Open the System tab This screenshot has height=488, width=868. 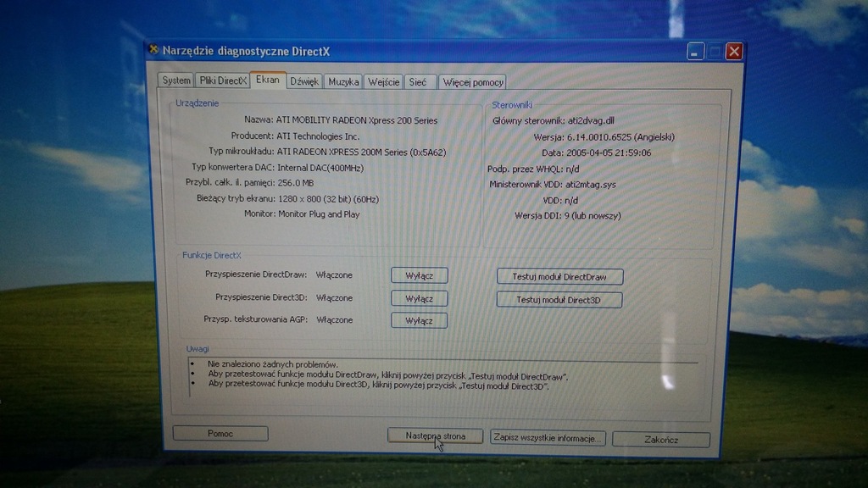[x=176, y=80]
